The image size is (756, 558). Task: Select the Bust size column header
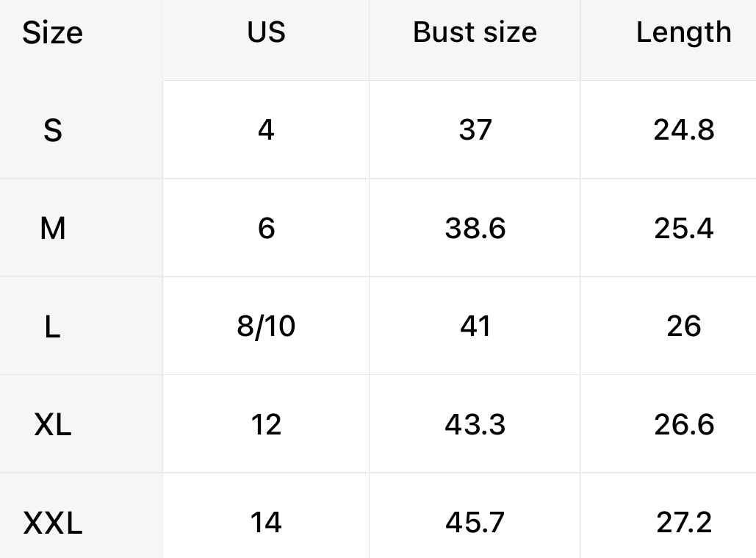coord(475,32)
